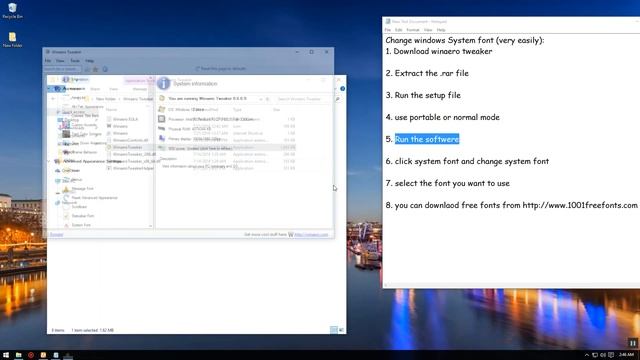This screenshot has width=640, height=360.
Task: Open File menu in Winaero Tweaker
Action: [x=48, y=61]
